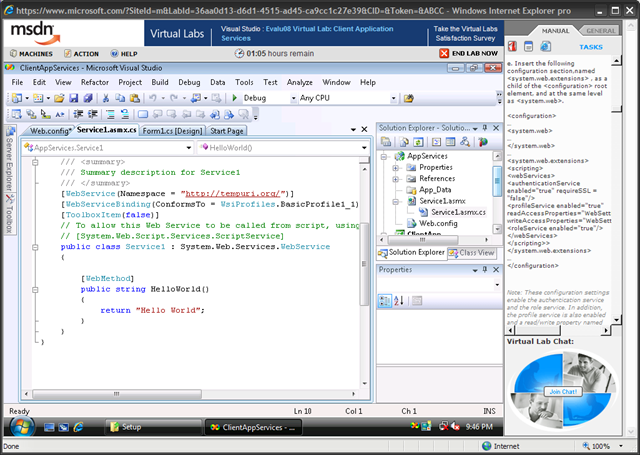Click the Add New Item toolbar icon

click(38, 98)
